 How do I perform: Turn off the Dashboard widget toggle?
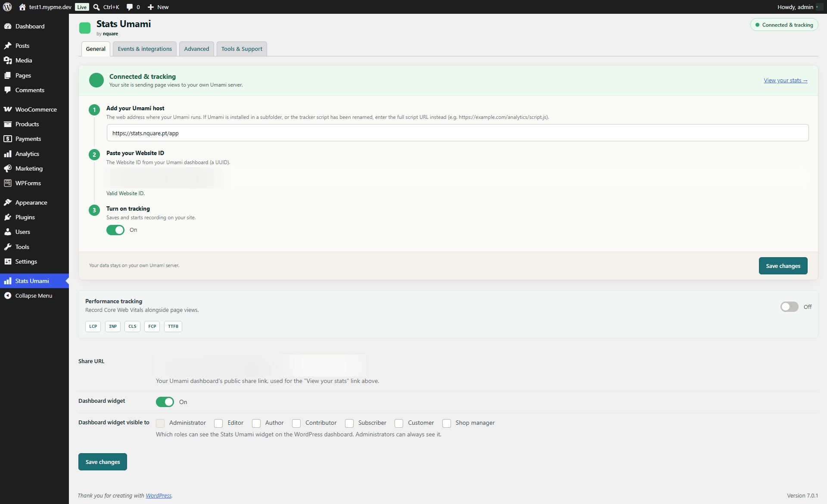coord(165,402)
